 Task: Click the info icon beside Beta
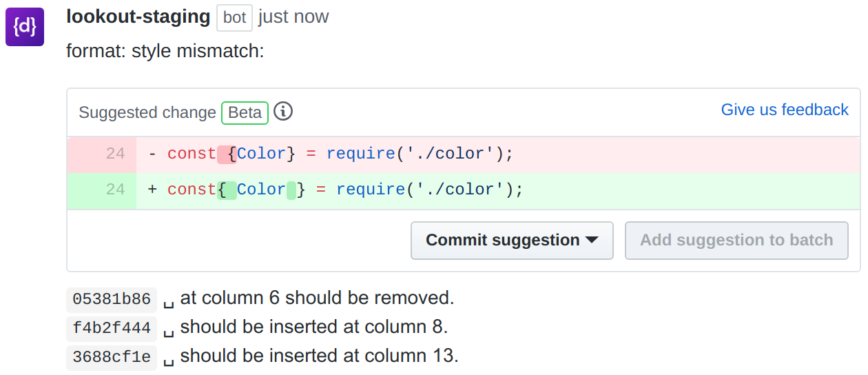pos(283,112)
